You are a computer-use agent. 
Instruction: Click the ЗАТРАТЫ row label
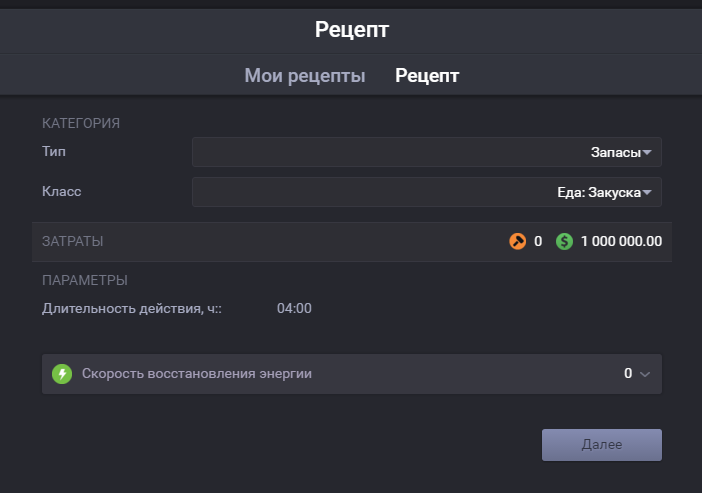click(x=73, y=241)
